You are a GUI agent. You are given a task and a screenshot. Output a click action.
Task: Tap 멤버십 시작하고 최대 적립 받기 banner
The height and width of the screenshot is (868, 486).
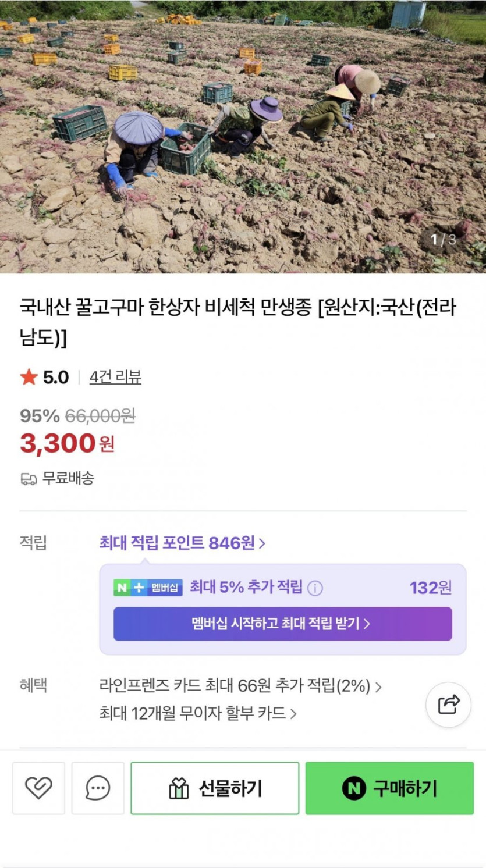point(282,624)
